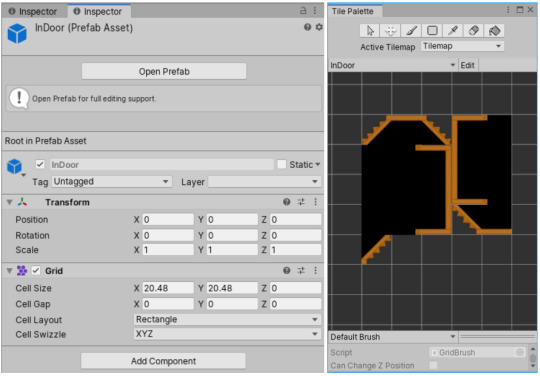Open the Cell Layout Rectangle dropdown
Image resolution: width=540 pixels, height=376 pixels.
click(227, 320)
